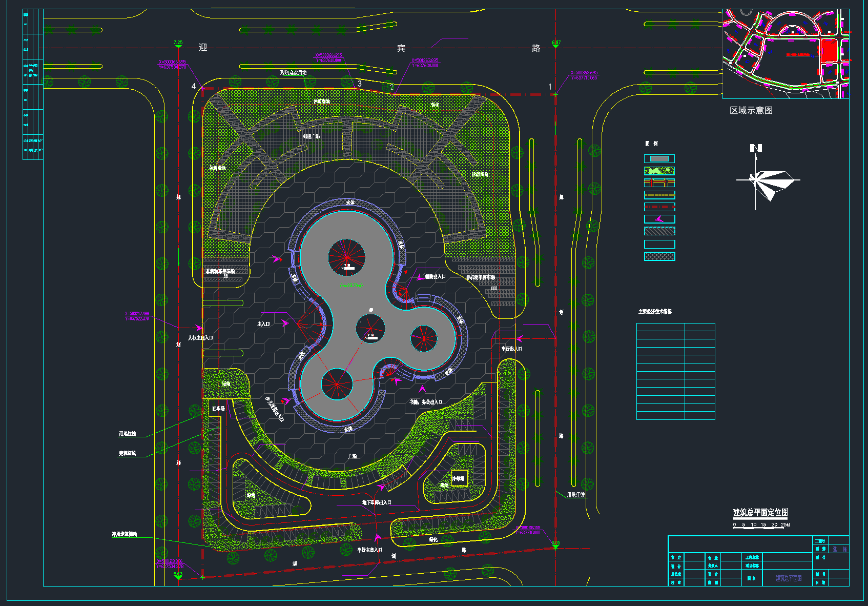
Task: Click the magenta arrow at 人行主出入口
Action: pos(198,327)
